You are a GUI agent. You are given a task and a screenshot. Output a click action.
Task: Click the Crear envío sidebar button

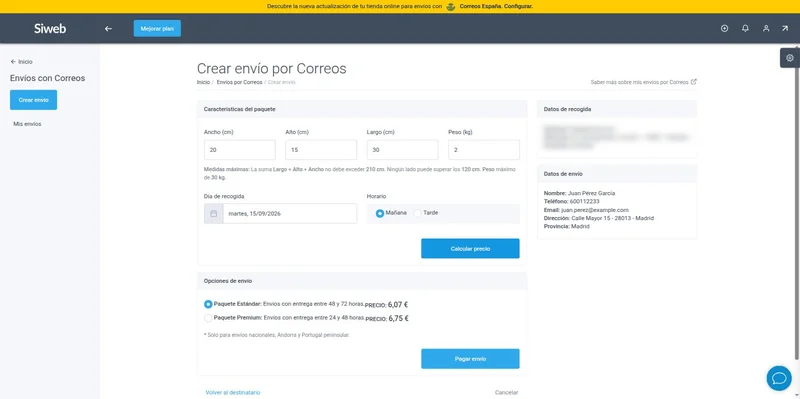coord(34,100)
